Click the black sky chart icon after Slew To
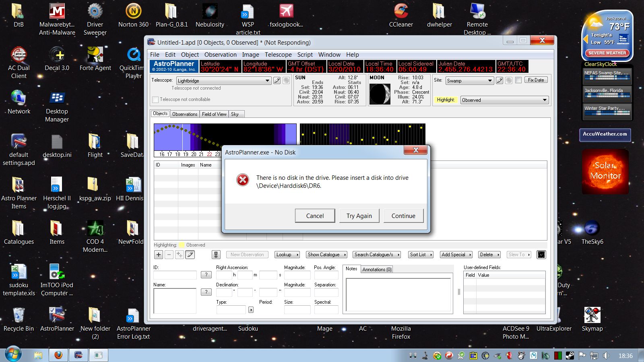 pos(541,255)
